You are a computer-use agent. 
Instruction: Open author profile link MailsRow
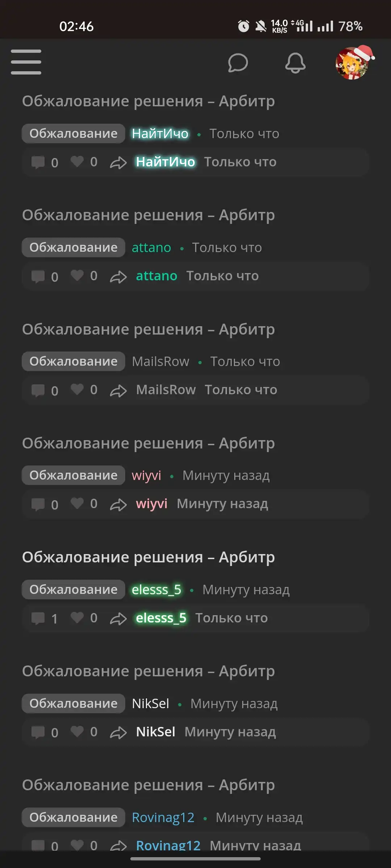[160, 361]
